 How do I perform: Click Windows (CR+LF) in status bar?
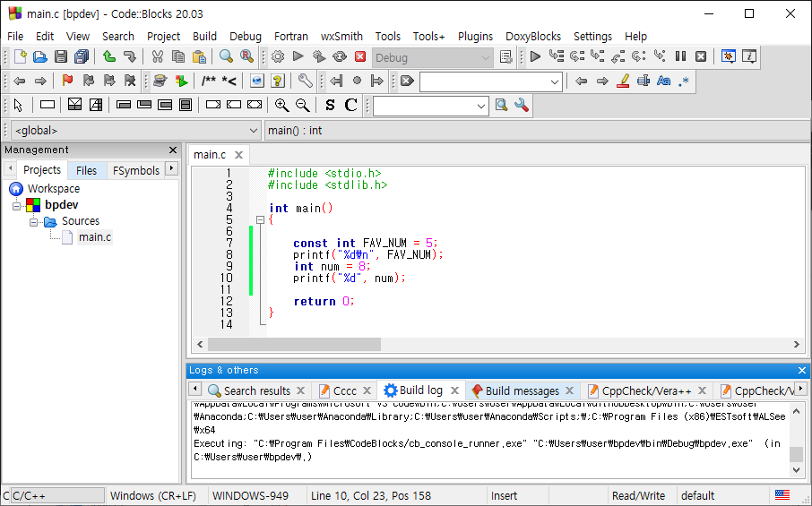153,495
